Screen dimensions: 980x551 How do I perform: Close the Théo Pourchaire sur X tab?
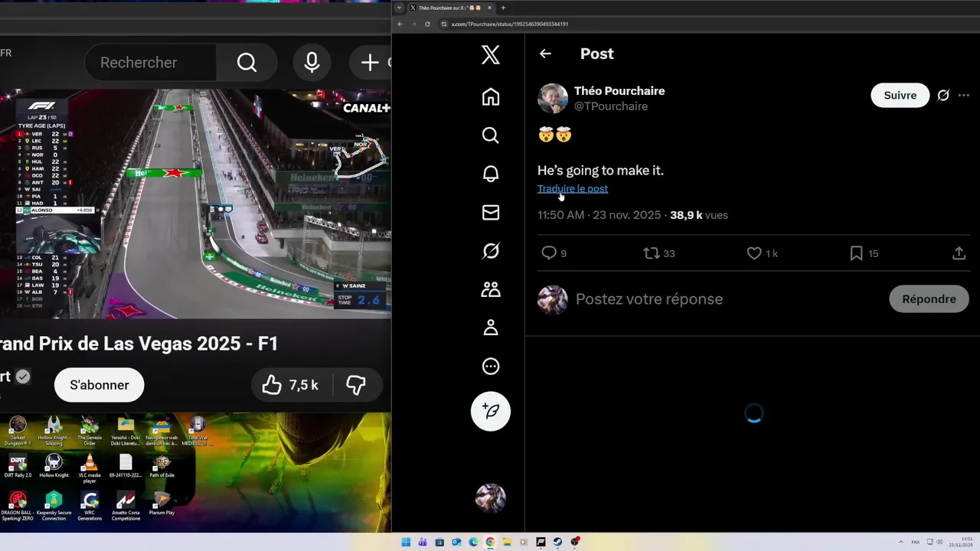tap(489, 8)
